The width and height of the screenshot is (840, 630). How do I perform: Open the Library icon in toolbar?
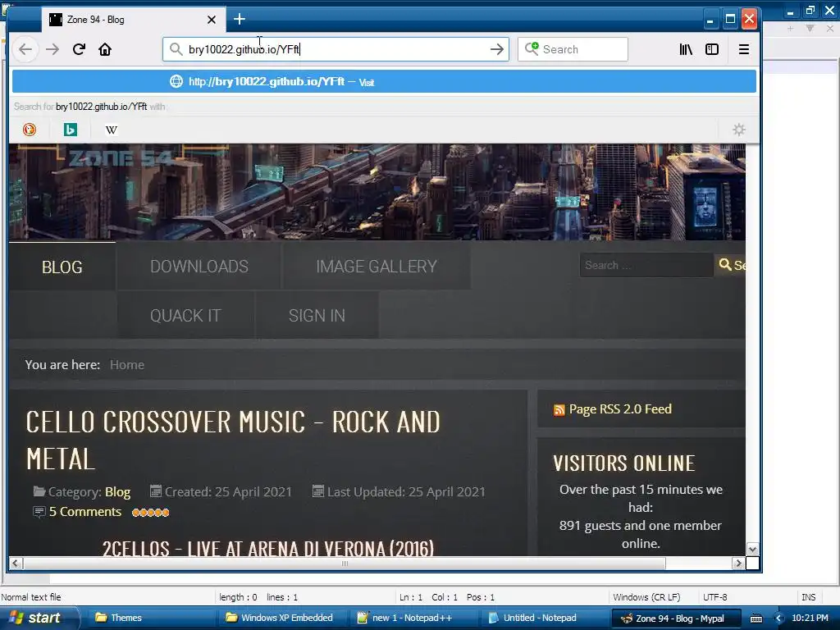click(686, 49)
